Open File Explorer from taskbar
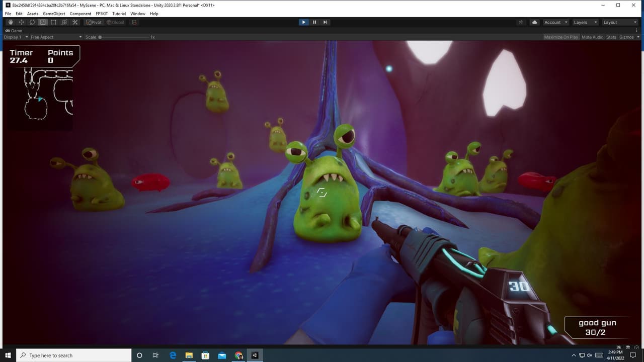Viewport: 644px width, 362px height. click(189, 355)
